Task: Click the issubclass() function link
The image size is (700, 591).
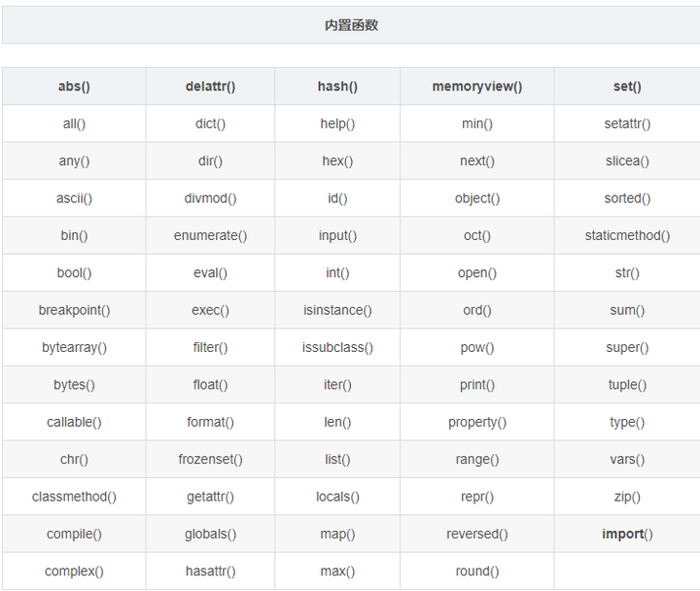Action: (x=337, y=347)
